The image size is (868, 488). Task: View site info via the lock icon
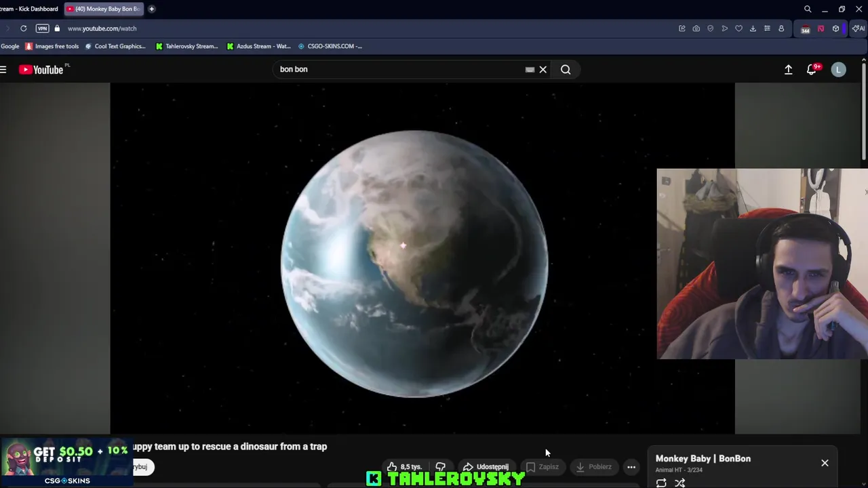tap(57, 28)
